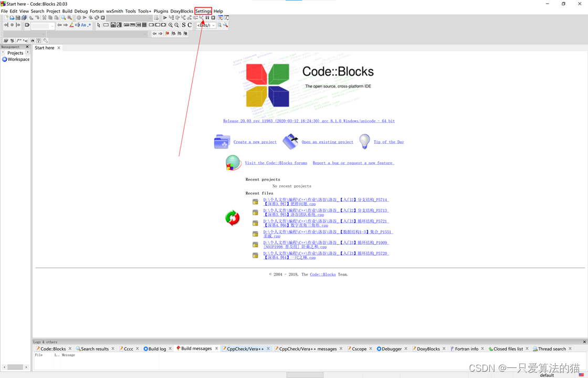Click the Run play icon in the build toolbar
Viewport: 588px width, 378px height.
coord(85,18)
